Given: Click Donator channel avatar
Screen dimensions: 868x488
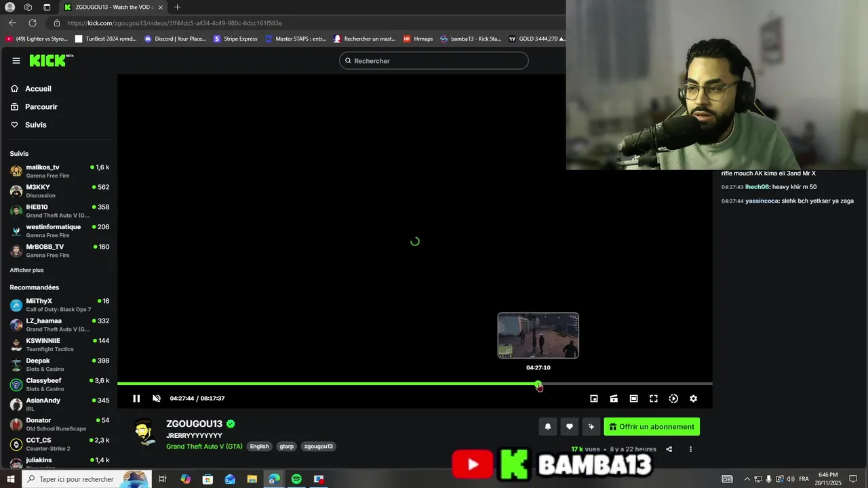Looking at the screenshot, I should tap(16, 424).
